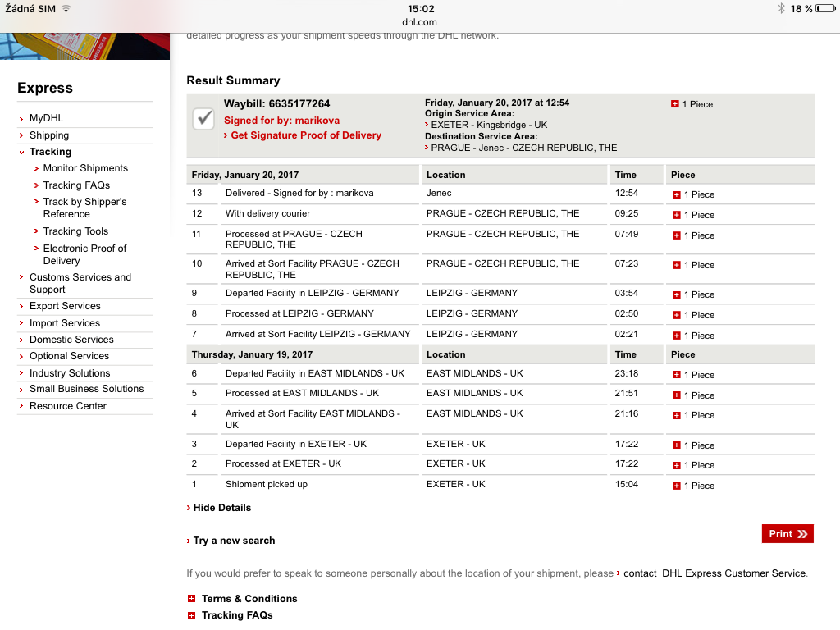
Task: Open Get Signature Proof of Delivery link
Action: coord(305,135)
